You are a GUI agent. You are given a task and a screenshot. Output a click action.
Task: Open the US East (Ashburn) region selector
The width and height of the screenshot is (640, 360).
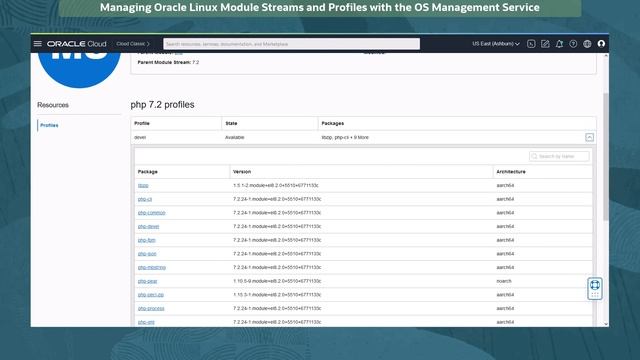tap(496, 44)
